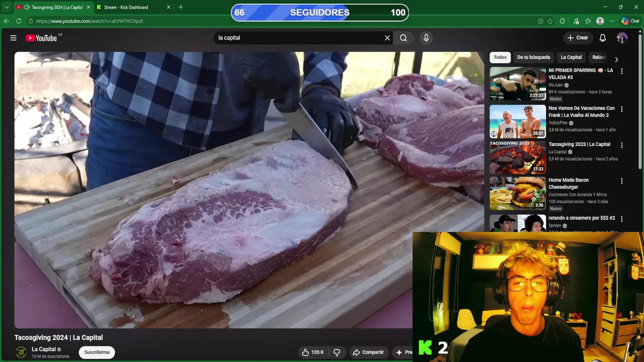Mute tab via the speaker icon on Tacosgiving tab
This screenshot has width=644, height=362.
27,7
